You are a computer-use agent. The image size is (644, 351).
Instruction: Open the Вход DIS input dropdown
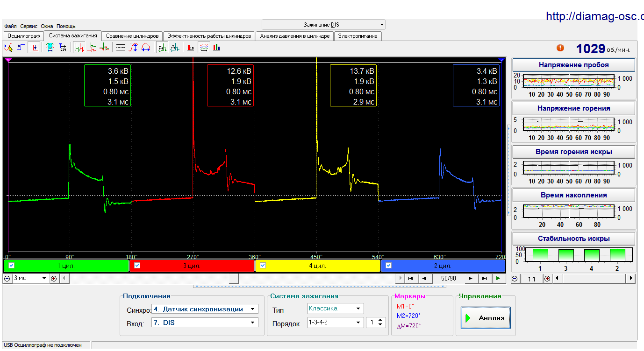(205, 323)
